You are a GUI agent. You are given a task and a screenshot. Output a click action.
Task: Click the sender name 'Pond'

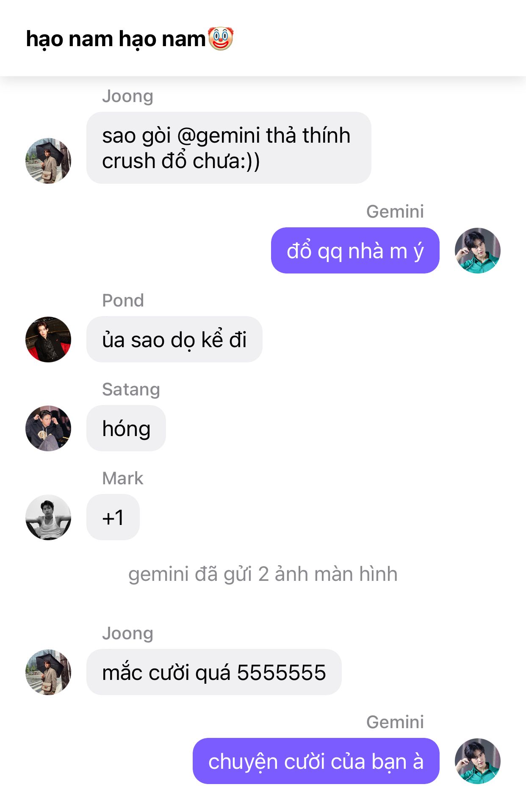coord(123,301)
